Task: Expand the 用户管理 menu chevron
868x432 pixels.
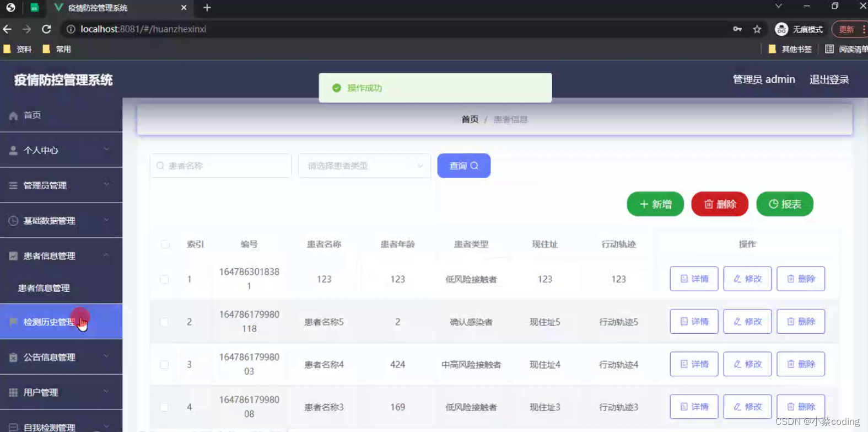Action: [x=106, y=392]
